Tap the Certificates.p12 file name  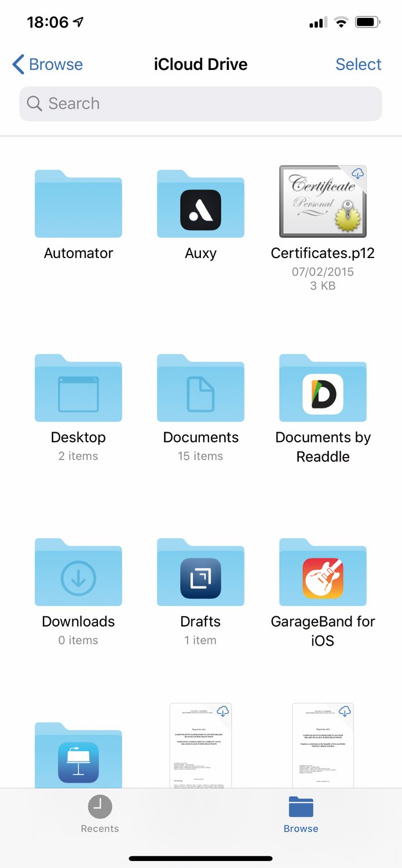[323, 253]
